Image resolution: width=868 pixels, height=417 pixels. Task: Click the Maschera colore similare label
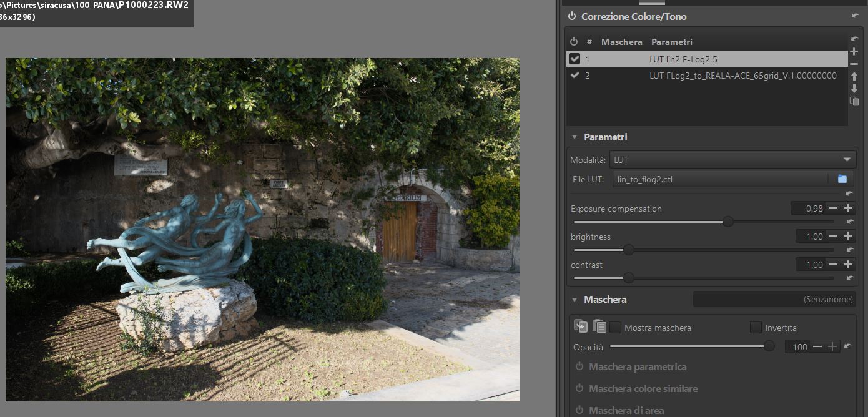pos(643,389)
